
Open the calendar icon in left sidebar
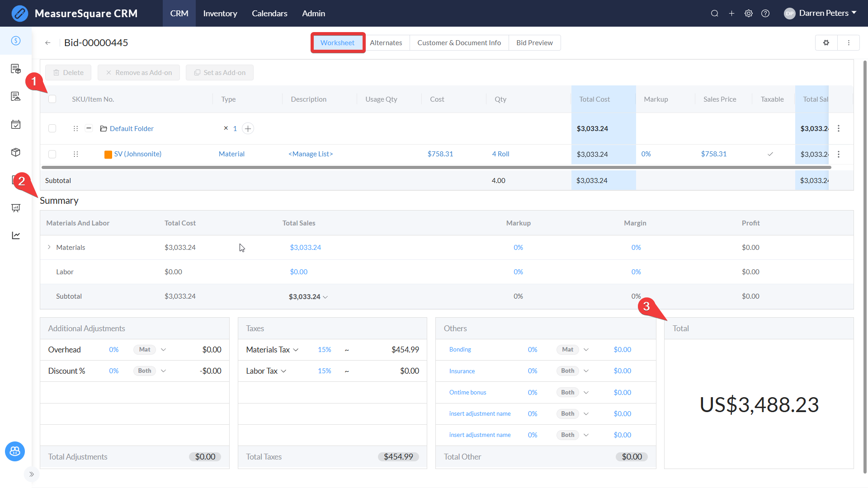(16, 124)
